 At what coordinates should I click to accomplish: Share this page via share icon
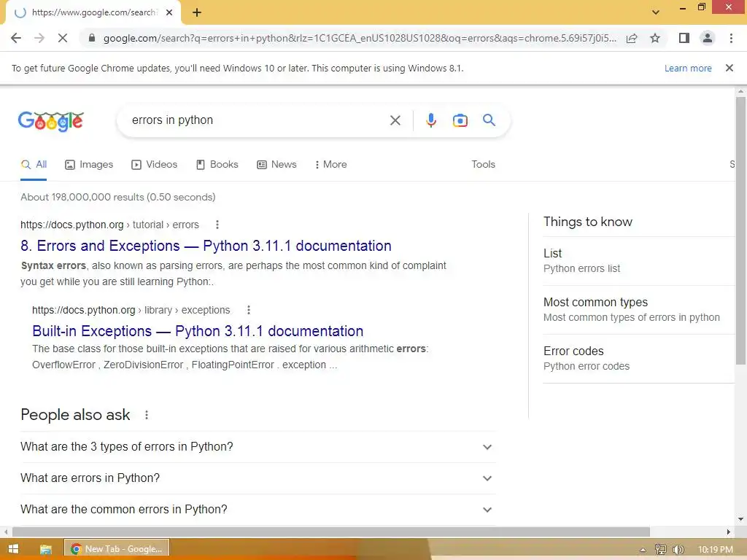point(632,38)
